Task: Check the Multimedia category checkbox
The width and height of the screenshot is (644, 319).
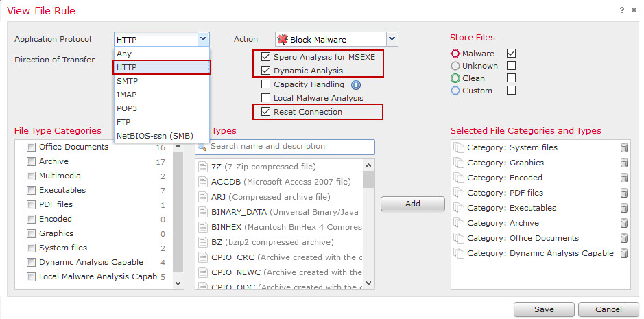Action: tap(32, 176)
